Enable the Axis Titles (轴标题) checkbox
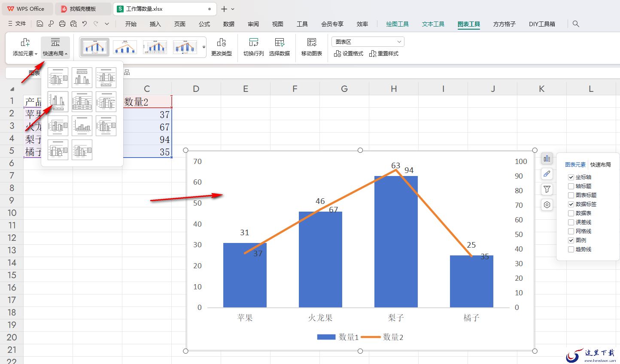This screenshot has height=364, width=620. [571, 186]
